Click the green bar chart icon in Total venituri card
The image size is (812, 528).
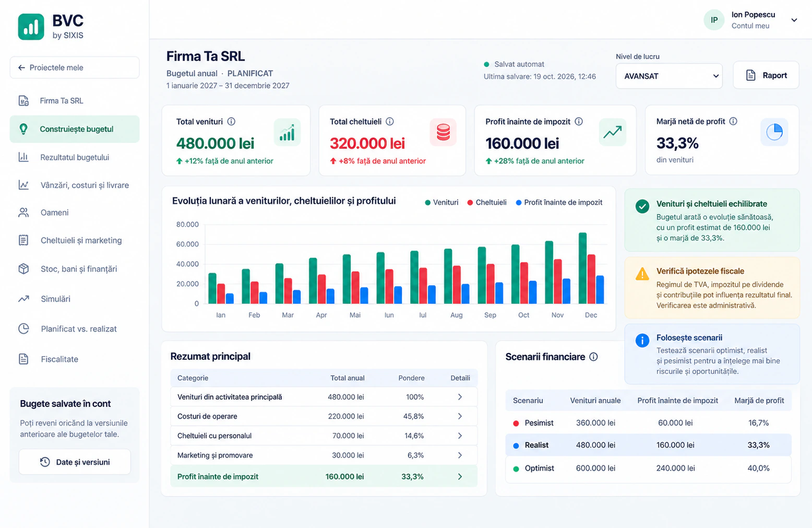click(x=287, y=132)
